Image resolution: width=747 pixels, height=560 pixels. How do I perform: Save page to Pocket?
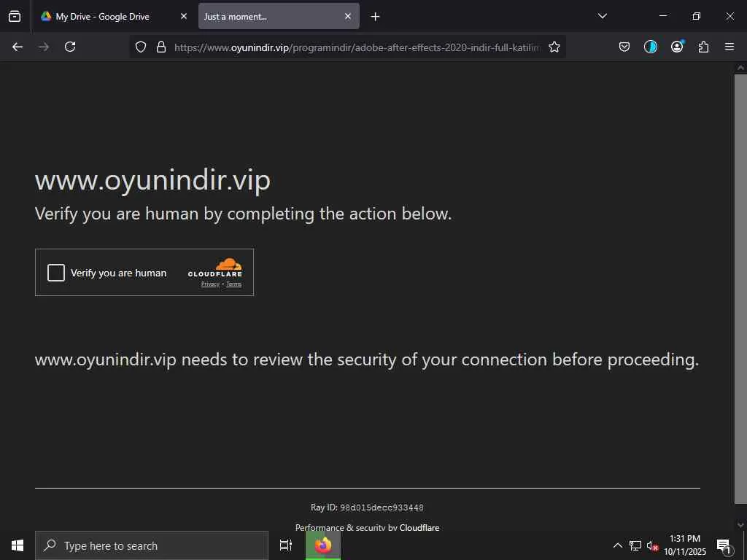pos(624,47)
